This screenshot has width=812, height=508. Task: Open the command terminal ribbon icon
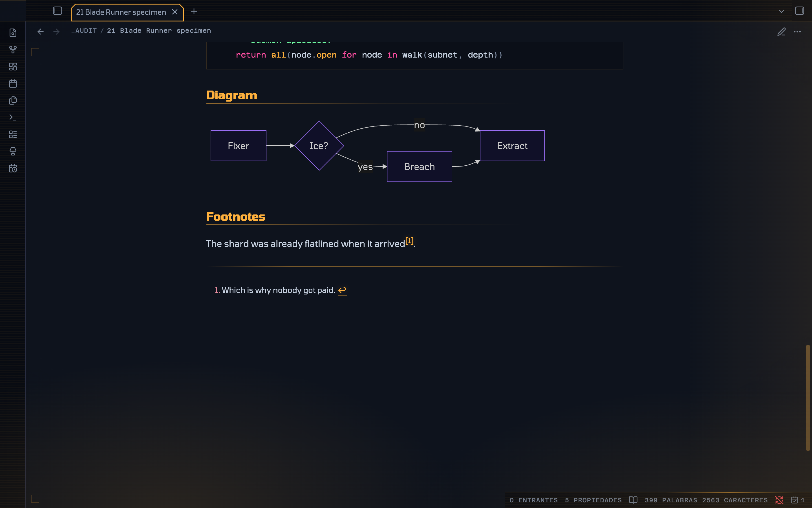coord(13,118)
